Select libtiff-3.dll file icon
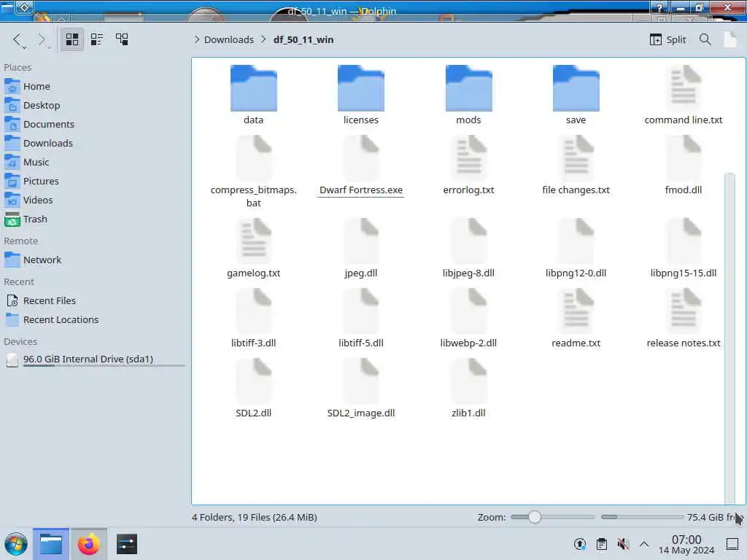This screenshot has height=560, width=747. [253, 311]
